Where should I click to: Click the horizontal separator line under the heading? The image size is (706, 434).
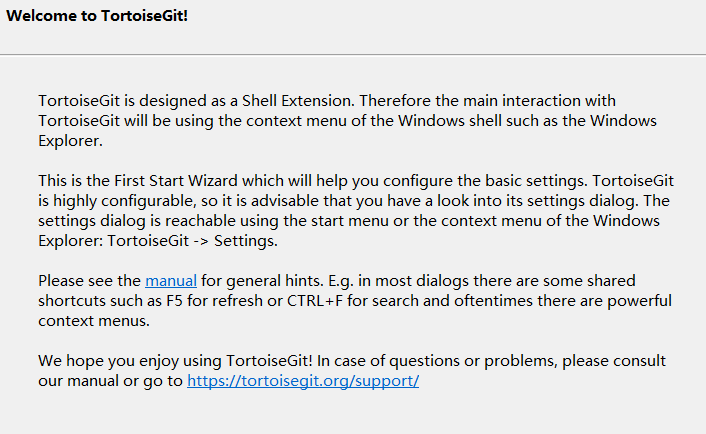353,54
